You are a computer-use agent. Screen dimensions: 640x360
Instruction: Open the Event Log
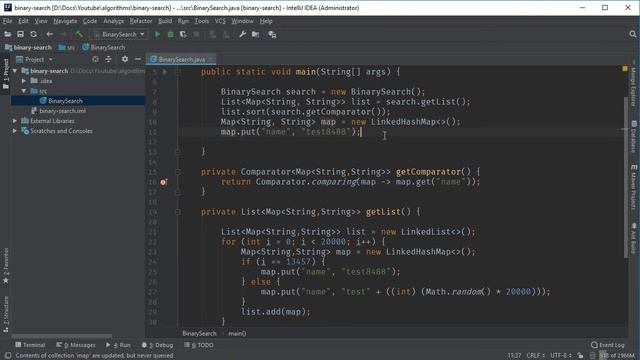pyautogui.click(x=608, y=345)
